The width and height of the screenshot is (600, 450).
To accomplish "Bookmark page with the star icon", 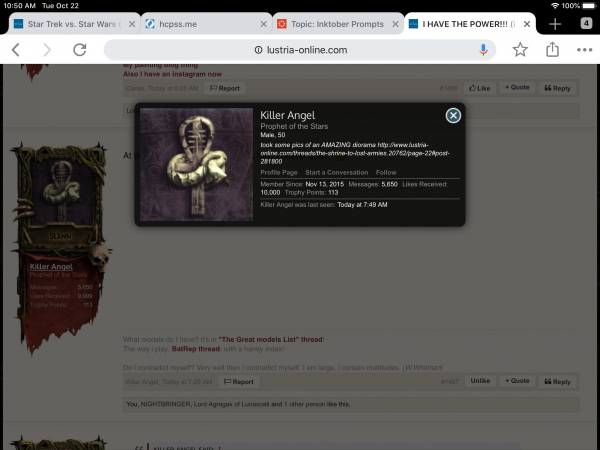I will coord(520,49).
